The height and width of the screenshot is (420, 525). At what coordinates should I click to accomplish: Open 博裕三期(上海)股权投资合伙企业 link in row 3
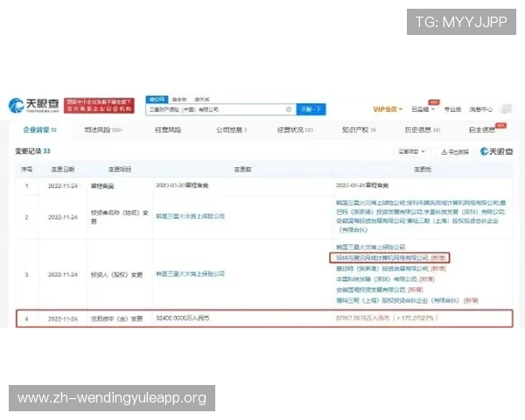tap(398, 300)
